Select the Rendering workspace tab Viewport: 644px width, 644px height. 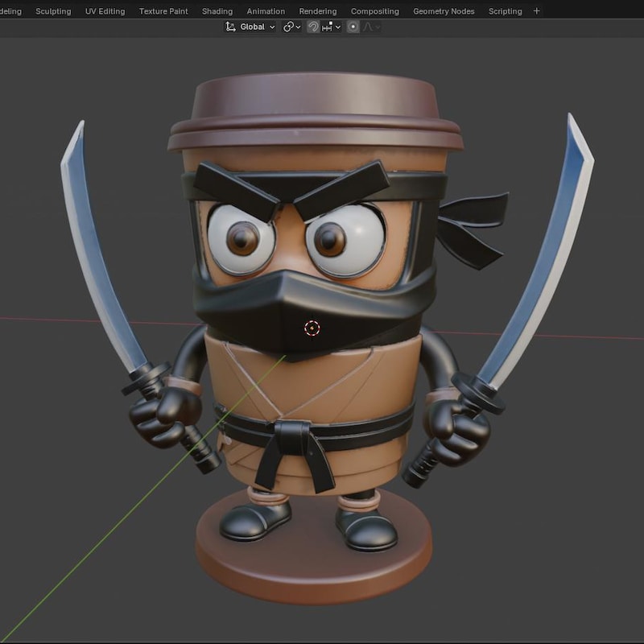[318, 11]
